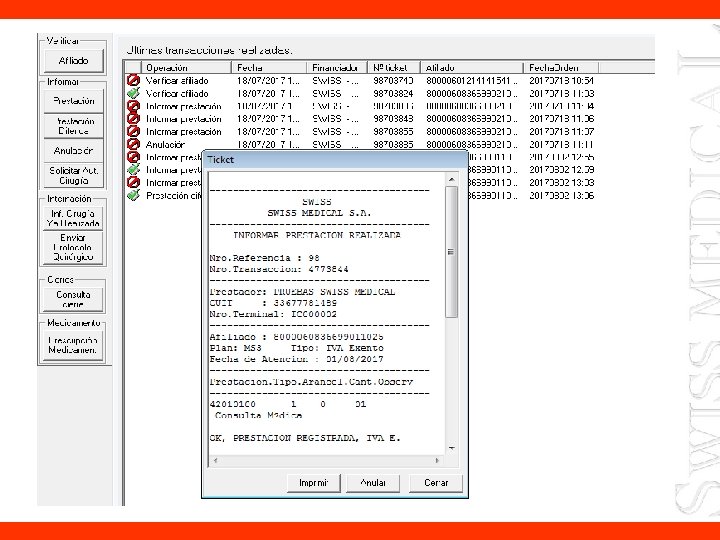This screenshot has width=720, height=540.
Task: Click the CUIT line in the ticket text
Action: 273,303
